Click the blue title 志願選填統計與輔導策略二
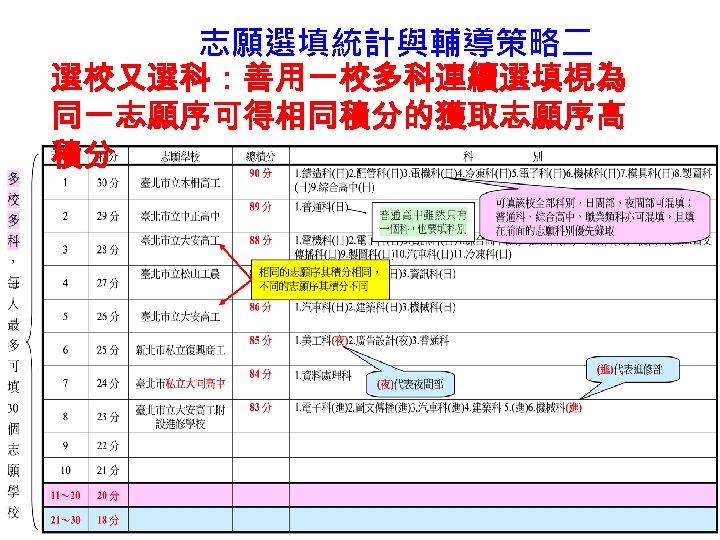 395,42
